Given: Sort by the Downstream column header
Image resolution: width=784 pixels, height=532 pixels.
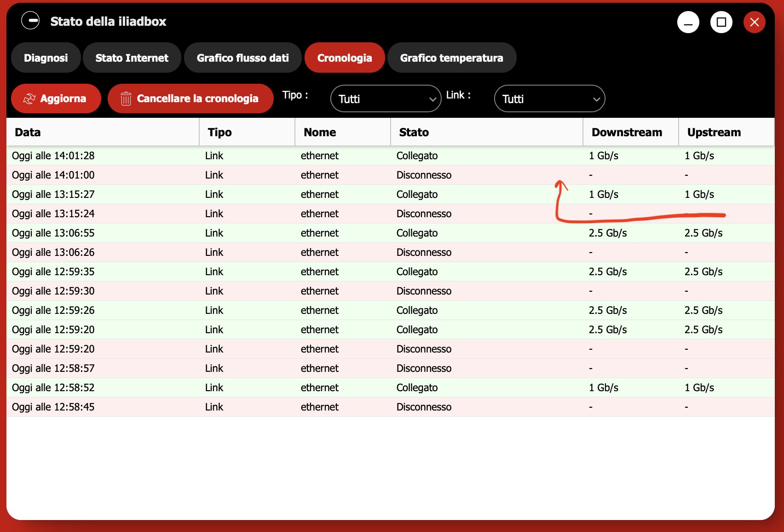Looking at the screenshot, I should pos(631,132).
